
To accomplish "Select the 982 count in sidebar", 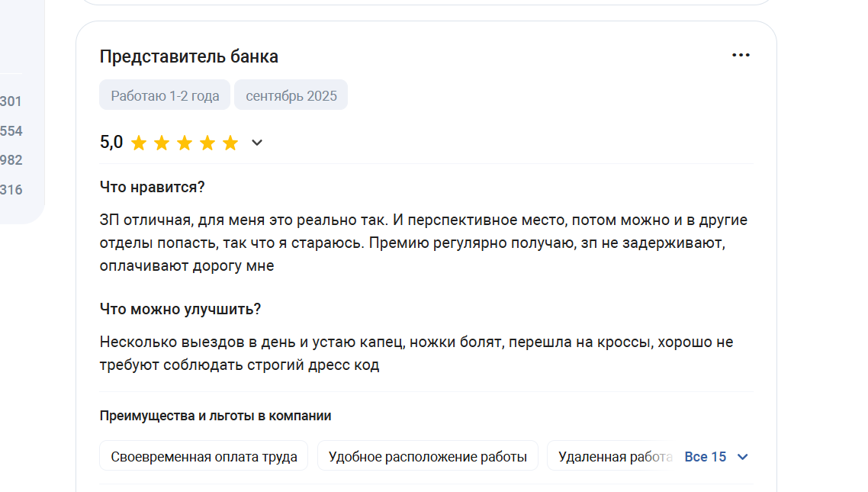I will [x=11, y=160].
